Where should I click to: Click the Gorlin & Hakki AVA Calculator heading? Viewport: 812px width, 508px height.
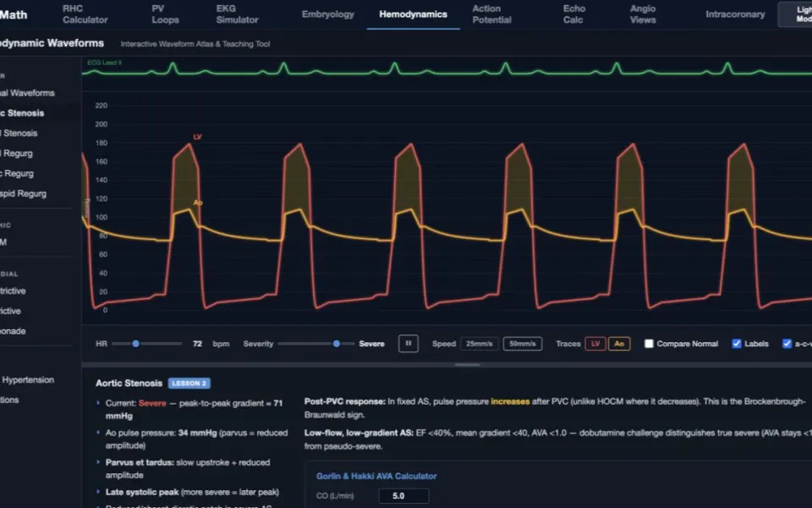click(x=376, y=476)
